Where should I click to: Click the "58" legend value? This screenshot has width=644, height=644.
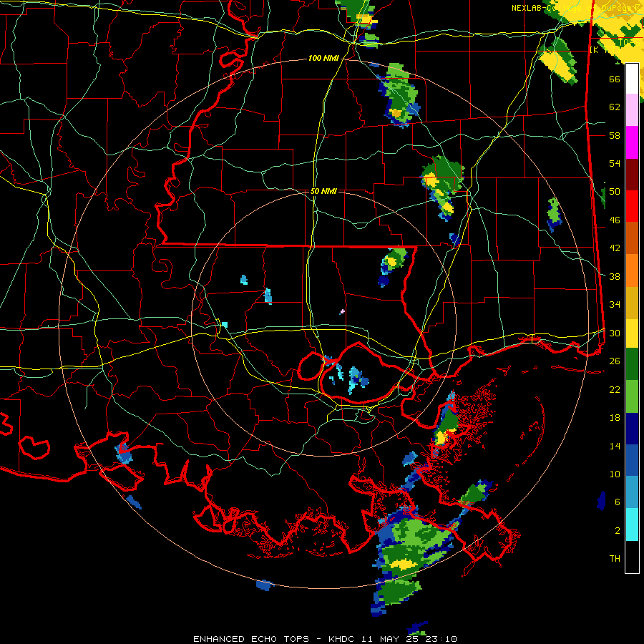point(615,135)
